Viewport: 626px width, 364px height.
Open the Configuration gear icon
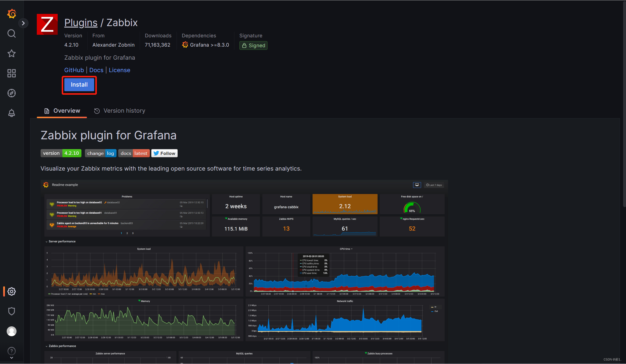12,291
